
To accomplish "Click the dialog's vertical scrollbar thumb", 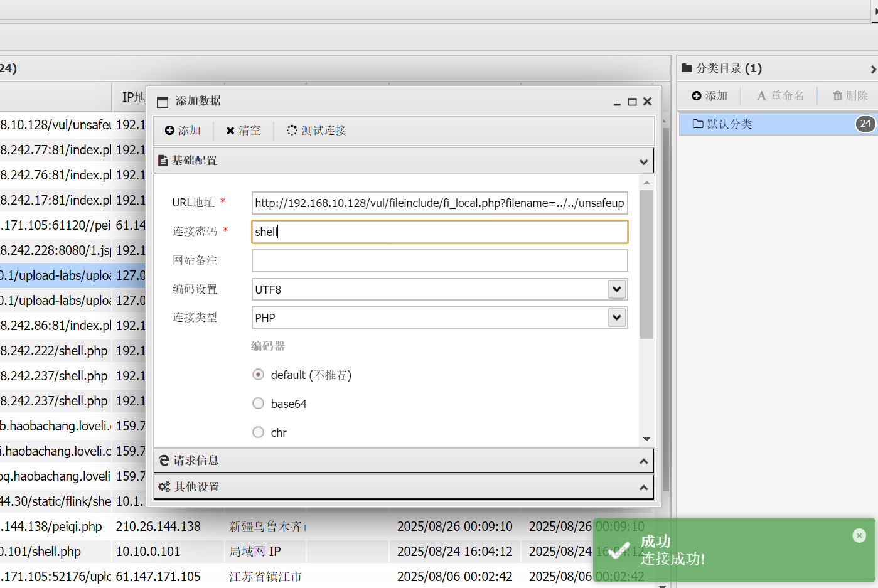I will pos(646,264).
